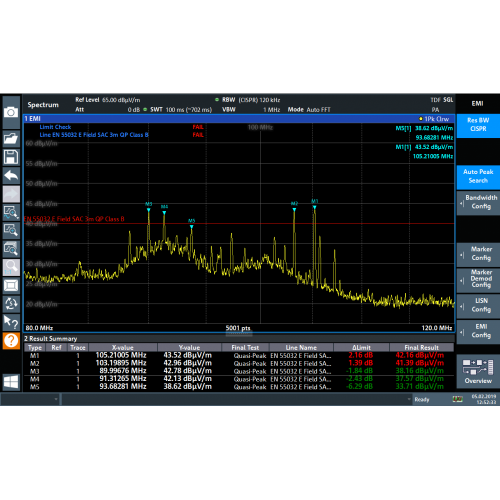Screen dimensions: 500x500
Task: Open the Marker Config softkey
Action: [x=478, y=254]
